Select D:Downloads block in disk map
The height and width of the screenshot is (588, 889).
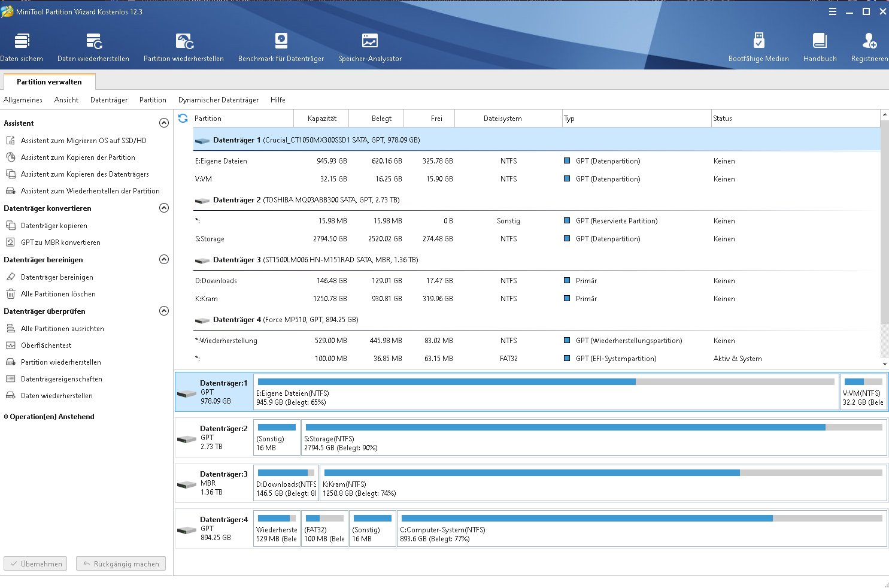coord(286,483)
